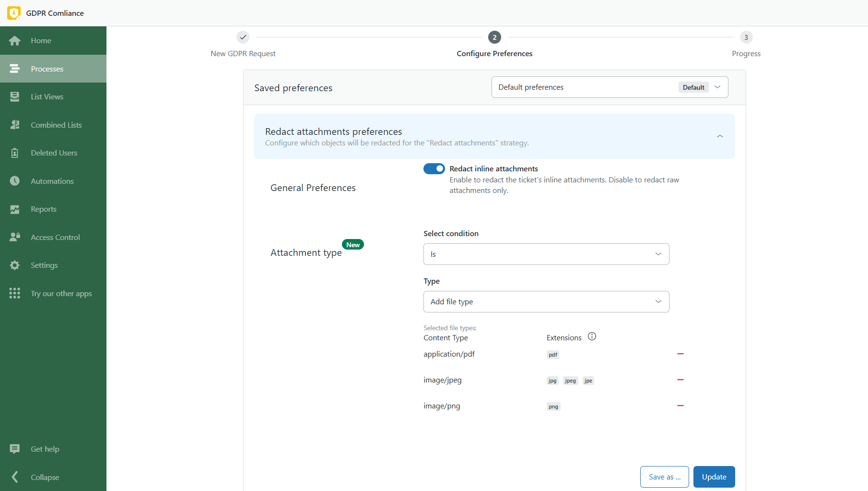Viewport: 868px width, 491px height.
Task: Click the General Preferences heading
Action: point(313,188)
